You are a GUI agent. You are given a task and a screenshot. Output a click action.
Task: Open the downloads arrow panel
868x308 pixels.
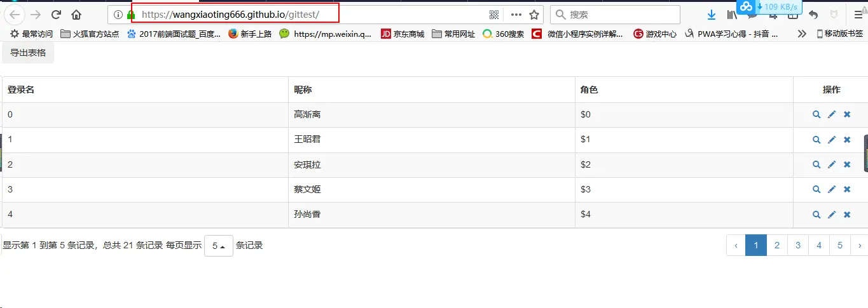712,15
